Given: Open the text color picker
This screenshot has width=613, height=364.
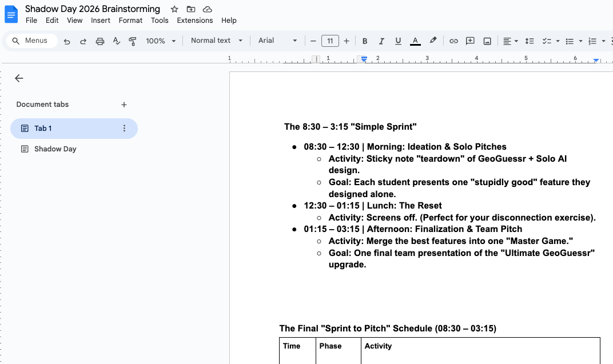Looking at the screenshot, I should [415, 41].
